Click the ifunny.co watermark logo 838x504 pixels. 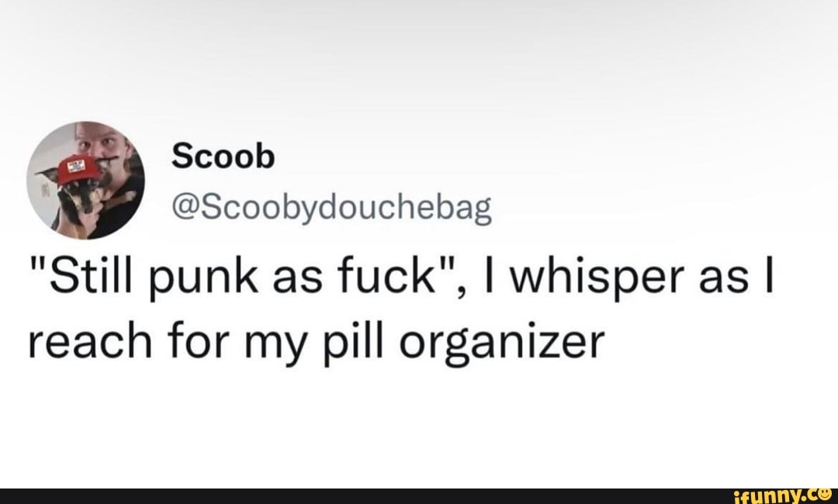pos(782,496)
